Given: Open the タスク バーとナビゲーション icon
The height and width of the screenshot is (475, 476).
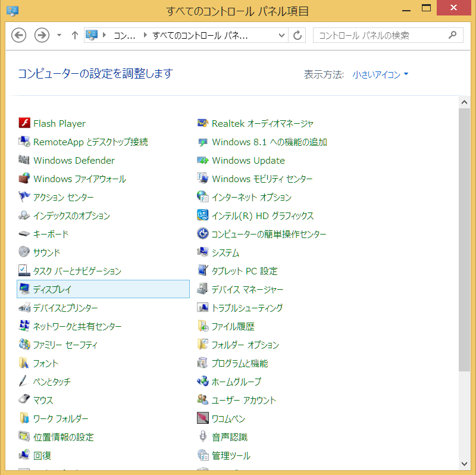Looking at the screenshot, I should click(x=24, y=271).
